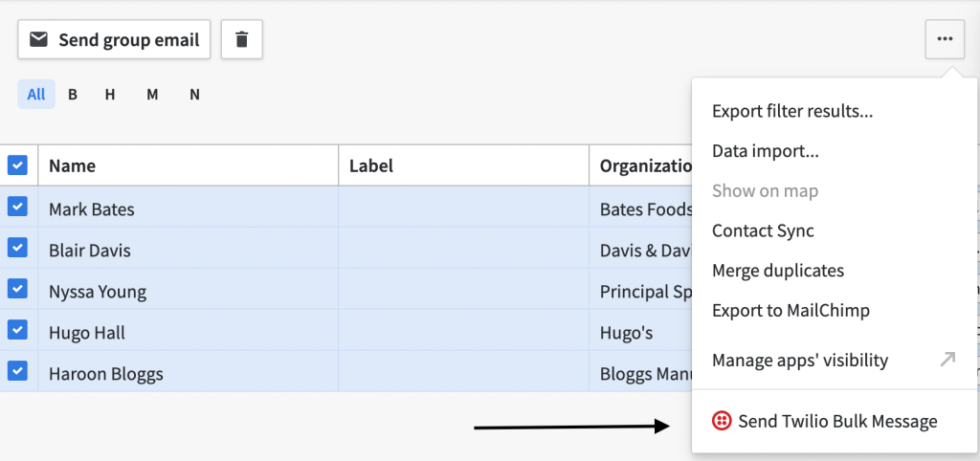Choose Merge duplicates option
The width and height of the screenshot is (980, 461).
778,271
